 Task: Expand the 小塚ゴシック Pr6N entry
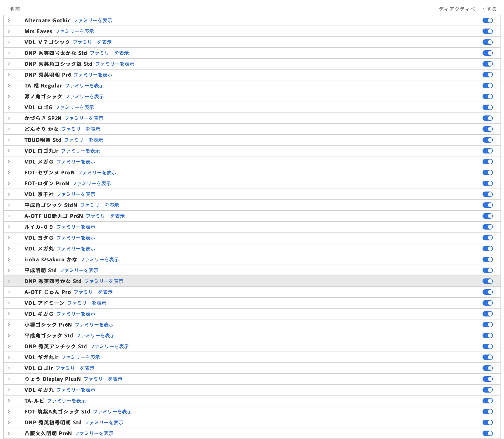tap(9, 325)
